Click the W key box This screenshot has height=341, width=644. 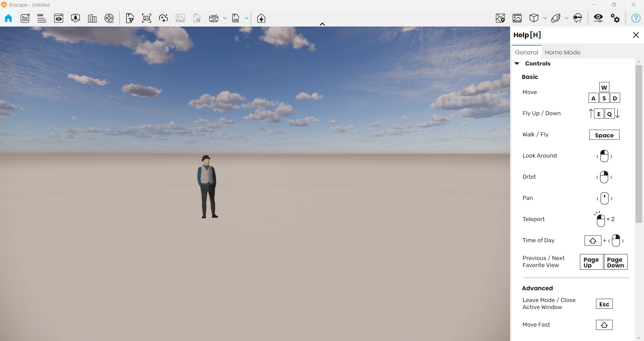click(x=604, y=87)
